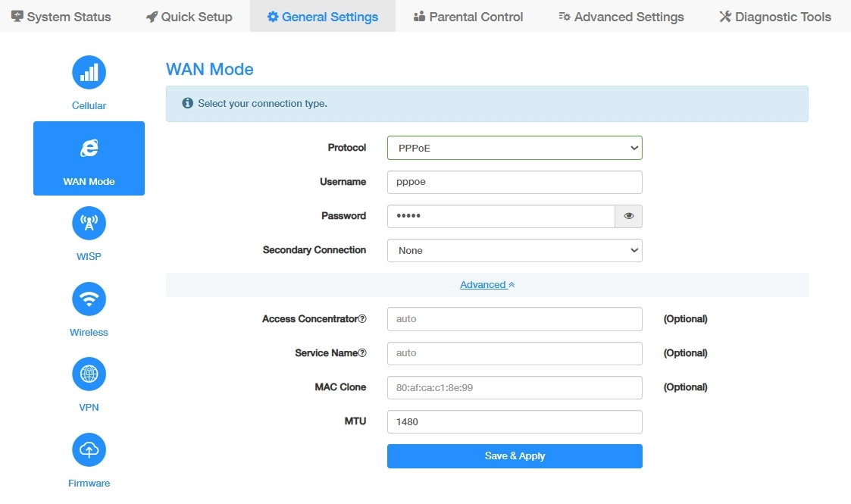Toggle password visibility eye icon

(x=628, y=216)
